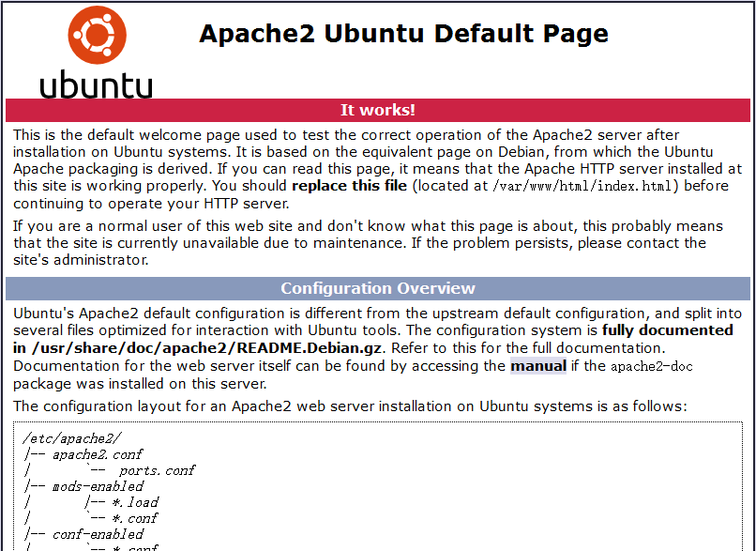Select the /var/www/html/index.html path text

pos(582,186)
